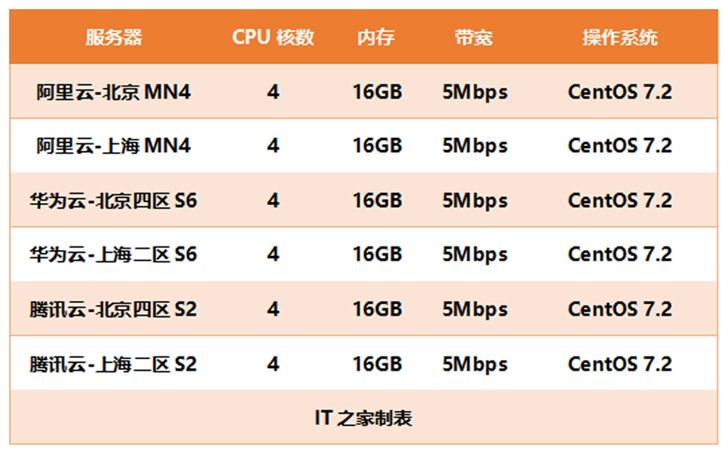Click the 阿里云-上海 MN4 server name
The image size is (728, 456).
[113, 146]
